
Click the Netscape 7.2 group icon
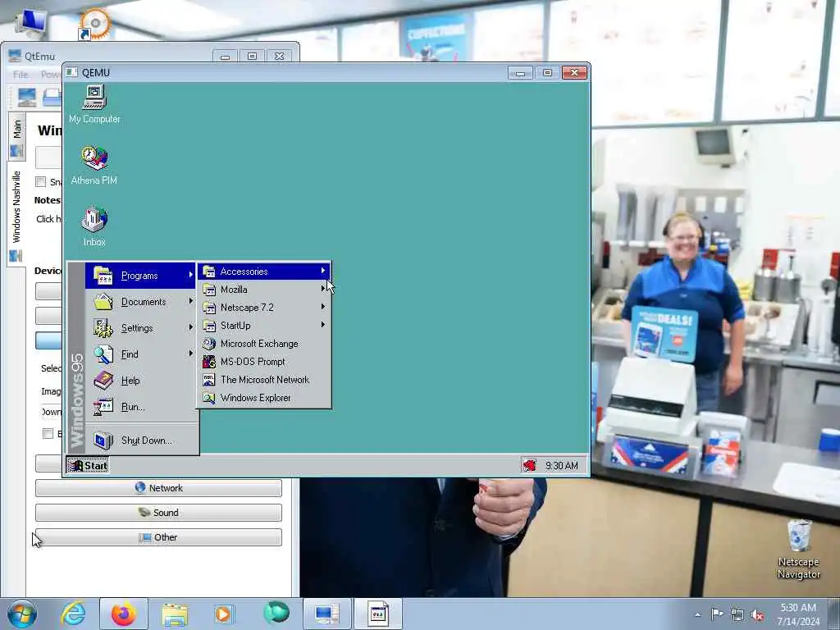[x=209, y=308]
